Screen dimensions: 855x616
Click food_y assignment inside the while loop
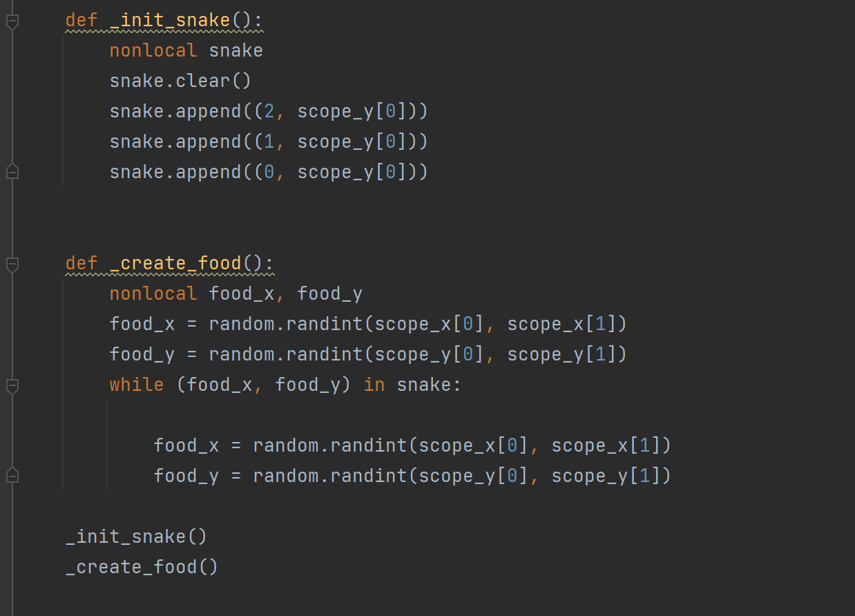point(412,476)
